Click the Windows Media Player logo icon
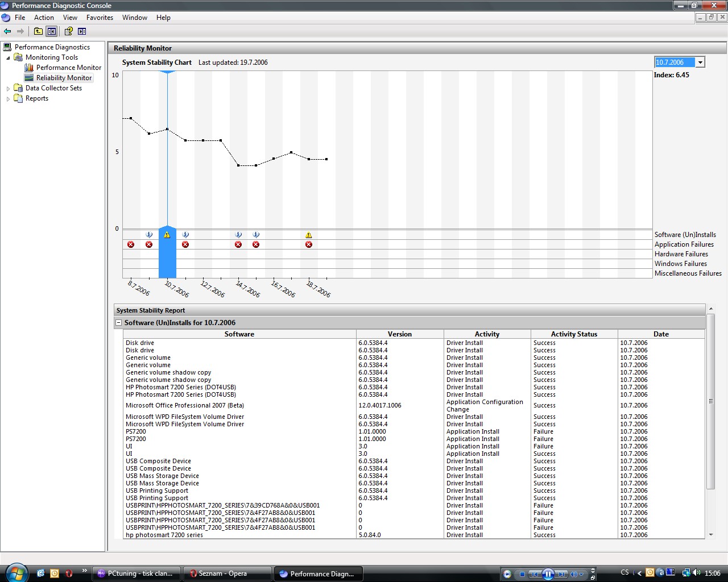Viewport: 728px width, 582px height. [507, 574]
